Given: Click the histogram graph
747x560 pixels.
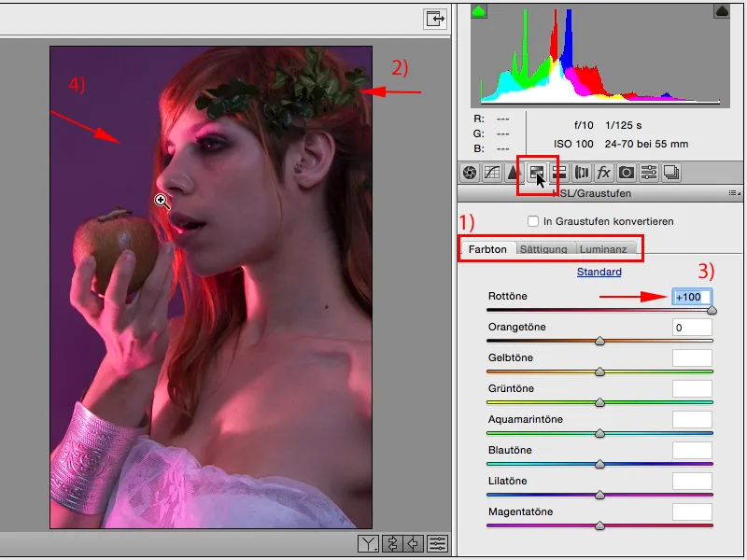Looking at the screenshot, I should click(600, 56).
